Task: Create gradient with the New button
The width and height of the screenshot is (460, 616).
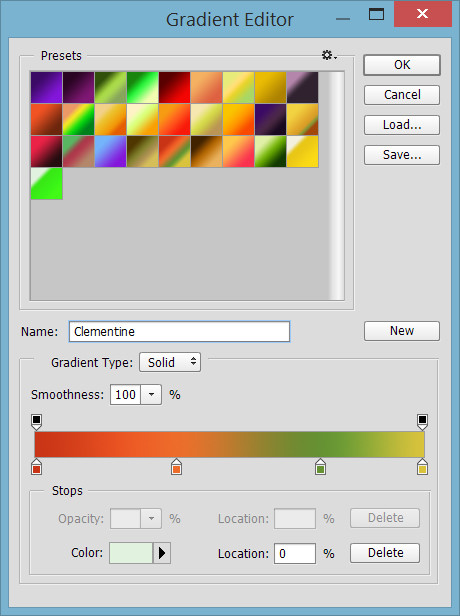Action: pos(402,331)
